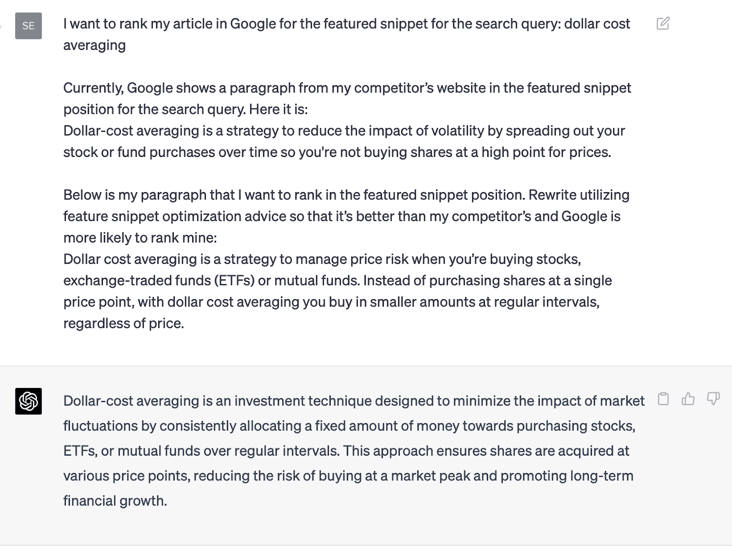Screen dimensions: 732x560
Task: Click 'financial growth.' ending the response
Action: (x=115, y=501)
